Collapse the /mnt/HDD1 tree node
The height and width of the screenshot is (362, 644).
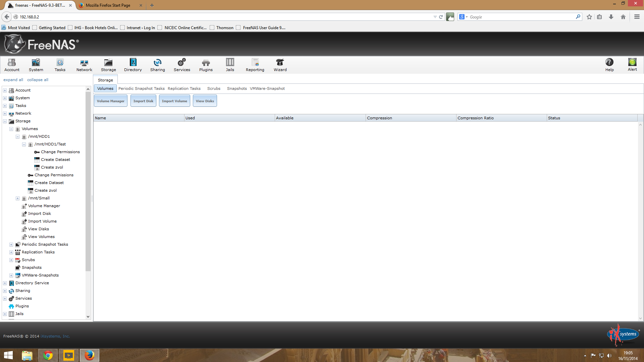pyautogui.click(x=18, y=137)
